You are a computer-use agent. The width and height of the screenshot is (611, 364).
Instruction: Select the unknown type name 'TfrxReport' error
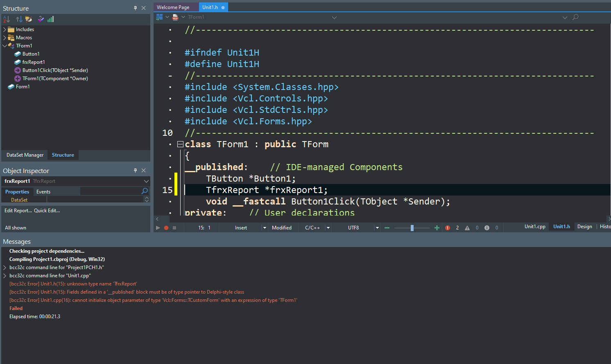click(x=73, y=284)
